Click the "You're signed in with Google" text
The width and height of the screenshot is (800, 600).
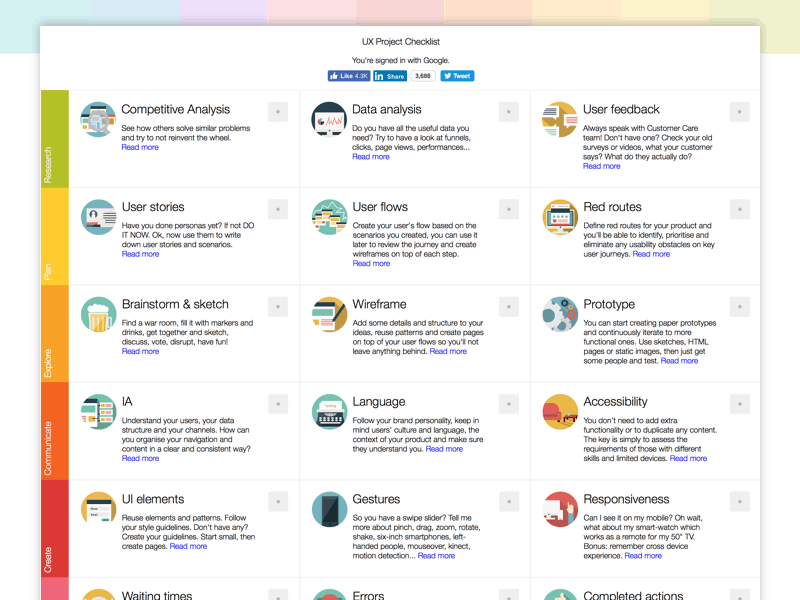pyautogui.click(x=401, y=60)
